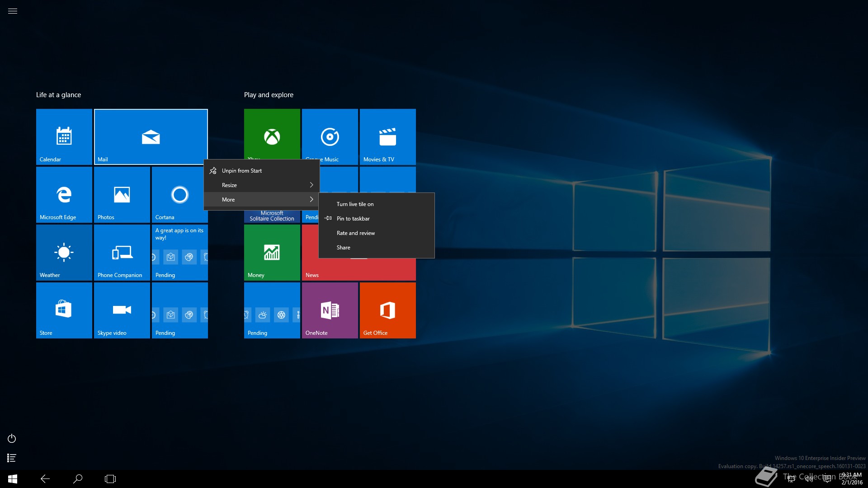Image resolution: width=868 pixels, height=488 pixels.
Task: Click Pending tile left of OneNote
Action: point(272,310)
